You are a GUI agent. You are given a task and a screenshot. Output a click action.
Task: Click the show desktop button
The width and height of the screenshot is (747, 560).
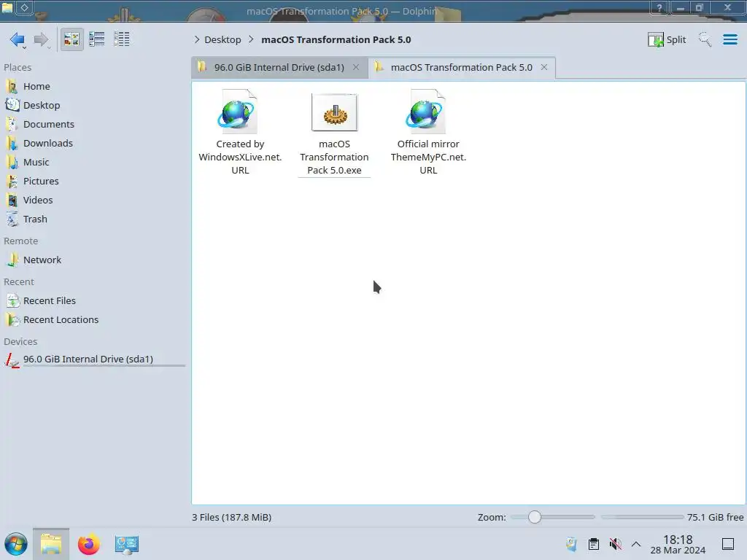click(x=728, y=544)
